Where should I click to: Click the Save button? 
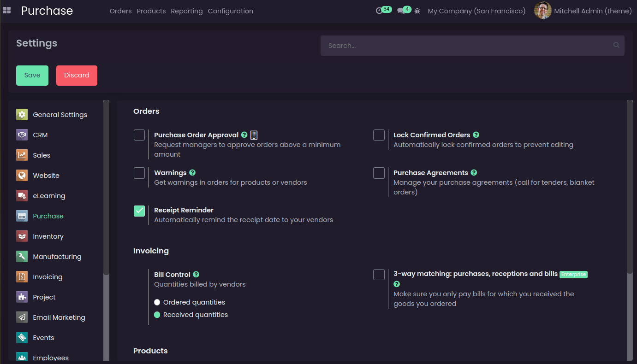point(32,76)
